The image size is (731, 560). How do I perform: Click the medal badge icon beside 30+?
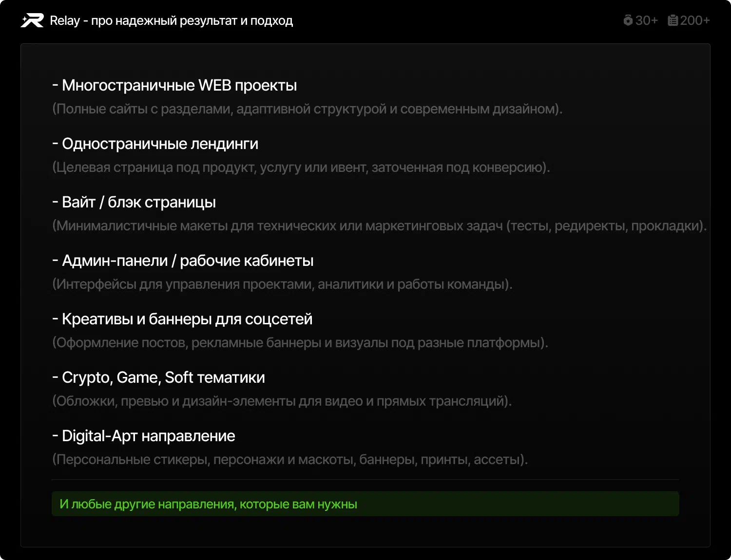[x=628, y=20]
